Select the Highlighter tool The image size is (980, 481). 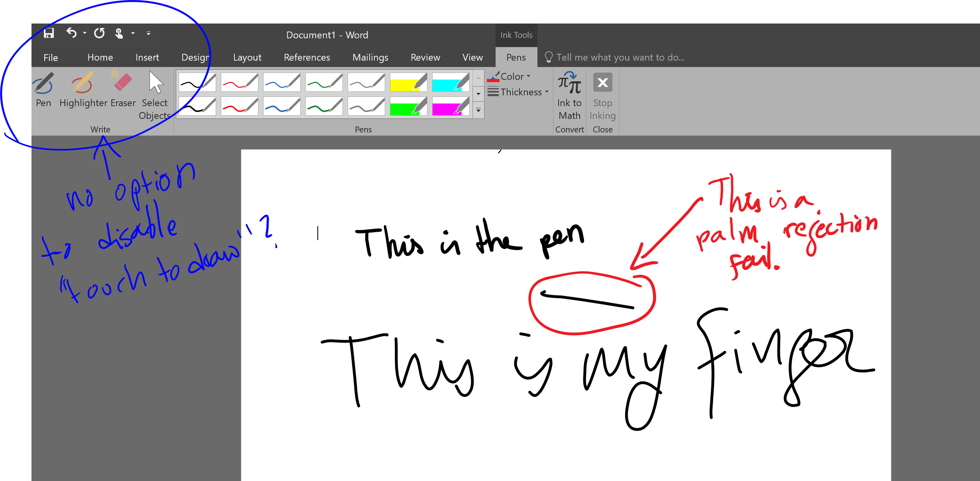click(83, 89)
